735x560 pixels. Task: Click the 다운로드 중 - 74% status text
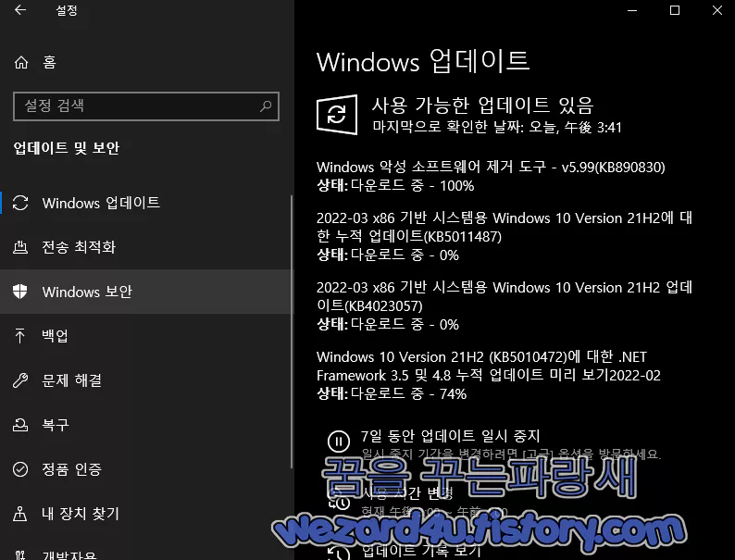click(408, 393)
